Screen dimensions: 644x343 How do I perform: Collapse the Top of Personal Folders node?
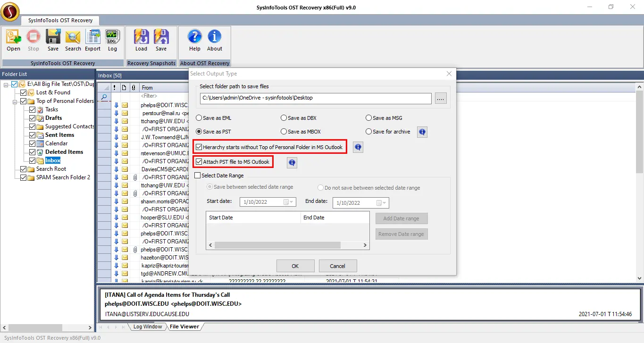(15, 101)
